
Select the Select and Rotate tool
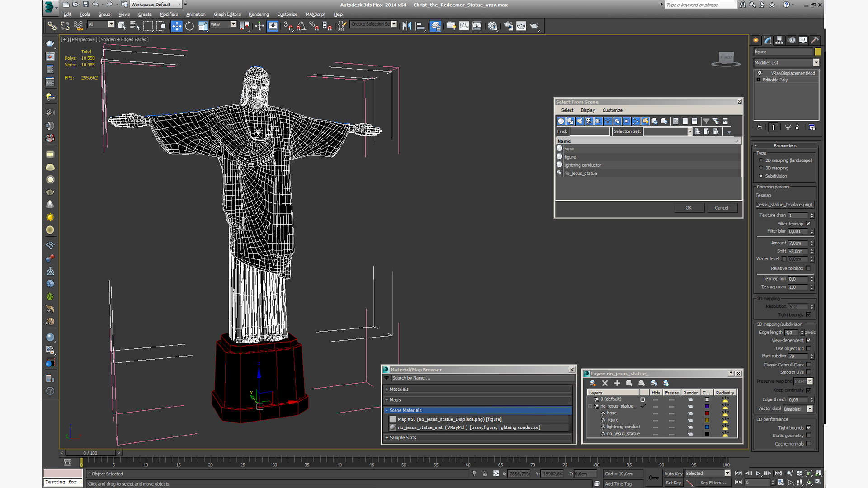(190, 26)
